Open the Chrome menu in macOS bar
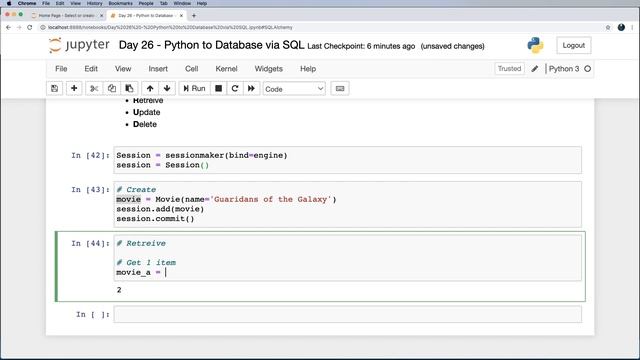Viewport: 640px width, 360px height. [x=27, y=3]
